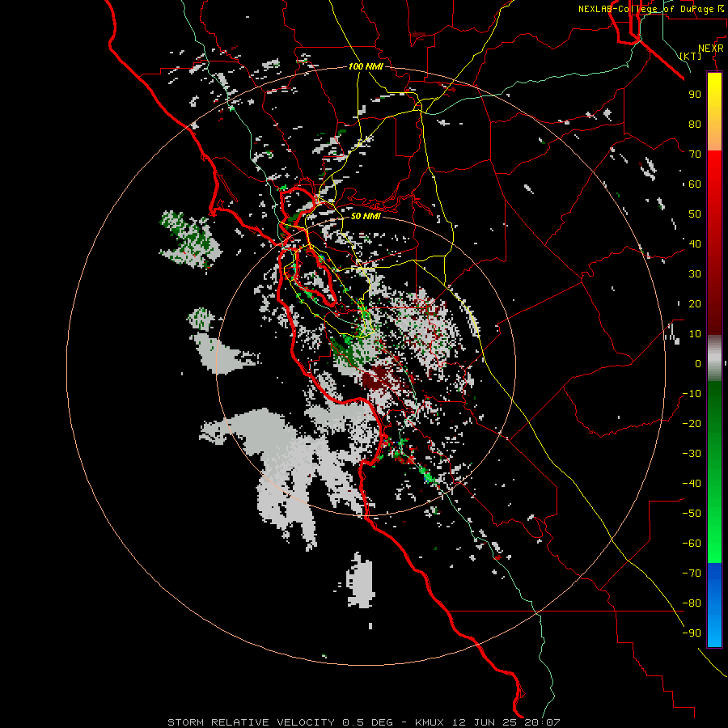The image size is (728, 728).
Task: Click the "80" value on the velocity scale
Action: (x=695, y=125)
